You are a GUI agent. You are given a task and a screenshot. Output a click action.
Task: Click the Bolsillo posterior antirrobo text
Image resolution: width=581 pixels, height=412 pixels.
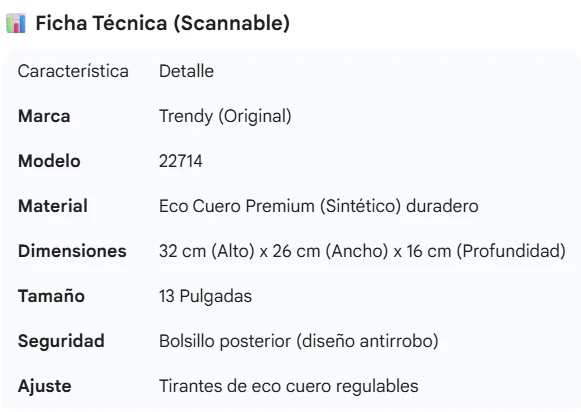299,341
